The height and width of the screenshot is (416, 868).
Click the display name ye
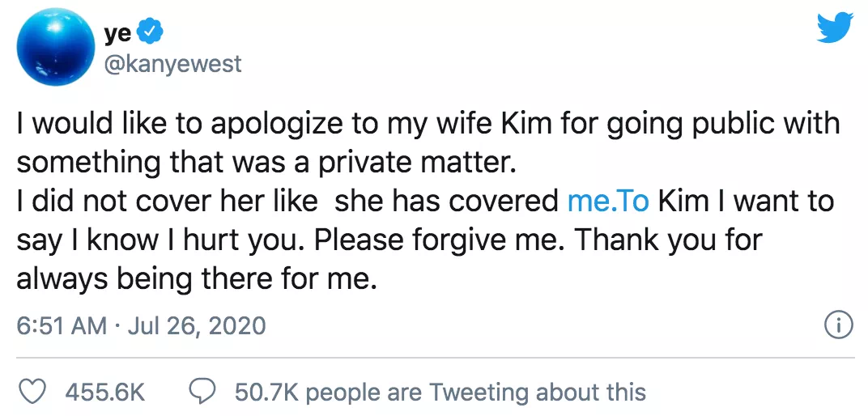tap(117, 33)
